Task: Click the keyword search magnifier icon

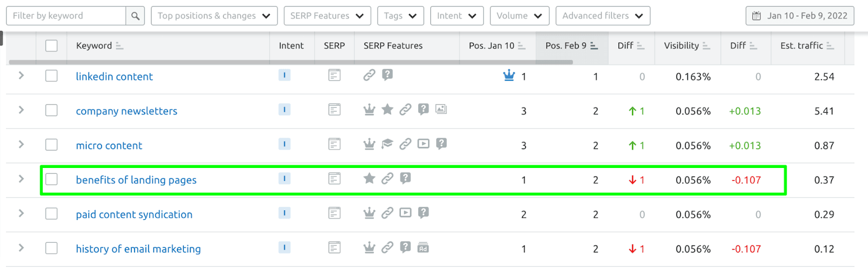Action: tap(135, 16)
